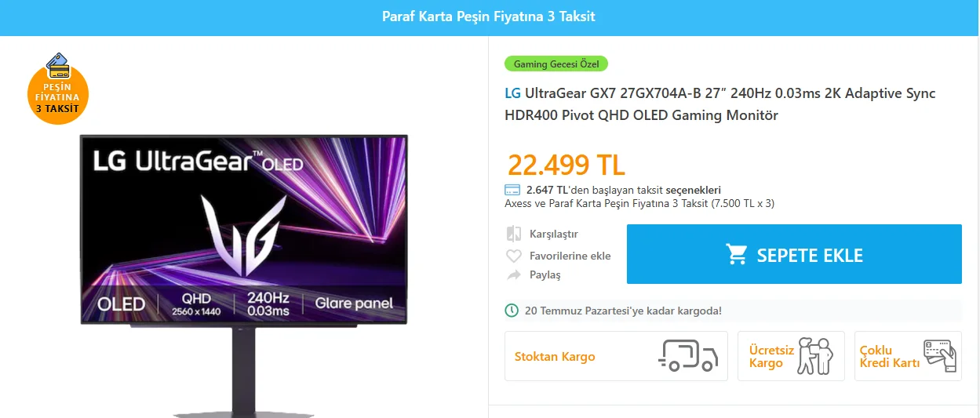The width and height of the screenshot is (980, 418).
Task: Open the Karşılaştır compare link
Action: tap(554, 234)
